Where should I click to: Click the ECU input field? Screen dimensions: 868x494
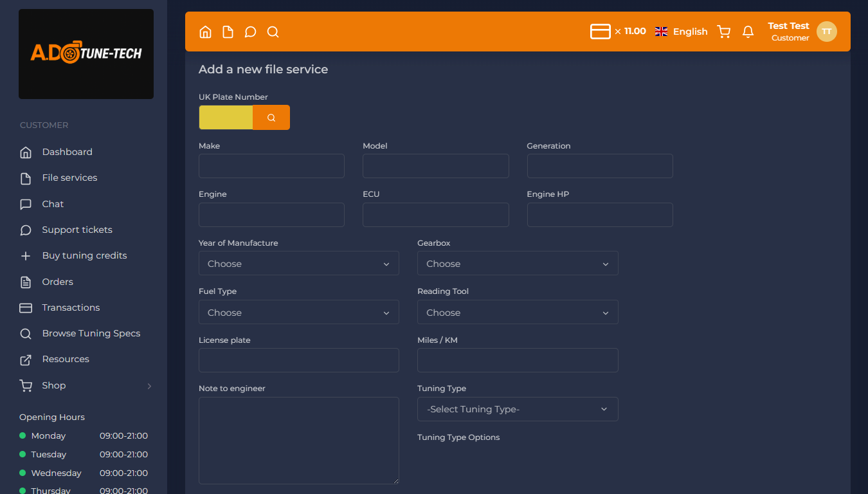coord(436,215)
